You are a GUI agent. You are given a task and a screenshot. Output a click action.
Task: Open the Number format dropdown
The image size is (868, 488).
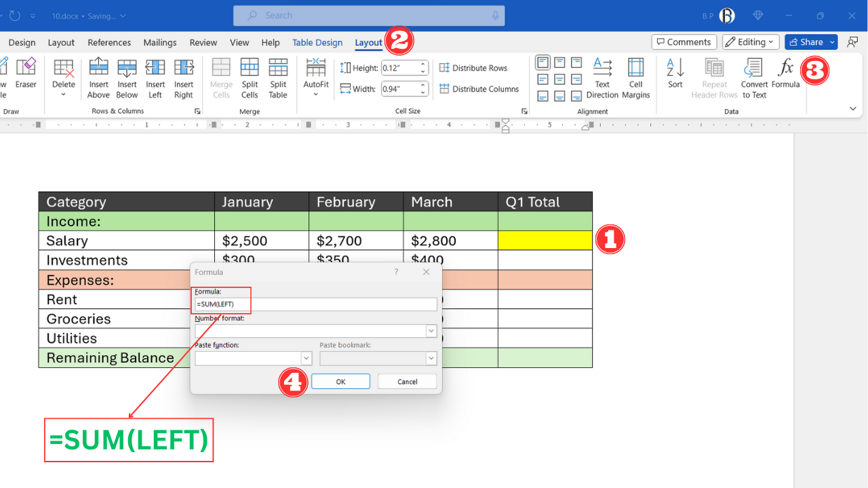(431, 331)
